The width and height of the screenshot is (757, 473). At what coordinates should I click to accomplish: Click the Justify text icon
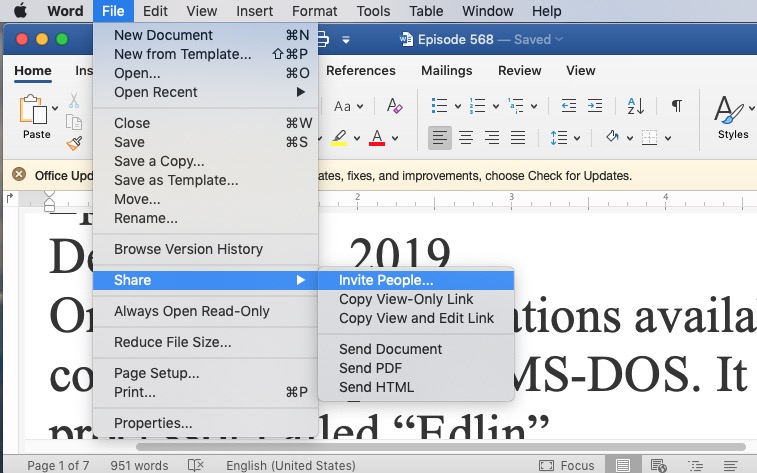(x=518, y=138)
